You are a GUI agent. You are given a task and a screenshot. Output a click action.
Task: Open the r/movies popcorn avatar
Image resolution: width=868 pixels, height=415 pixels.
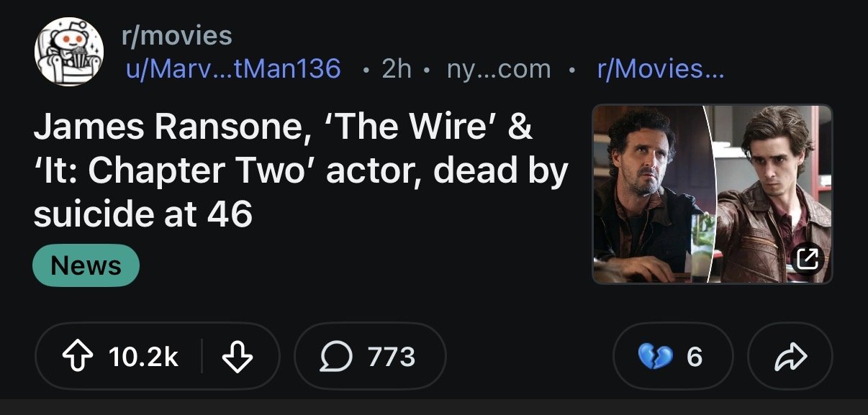click(68, 52)
